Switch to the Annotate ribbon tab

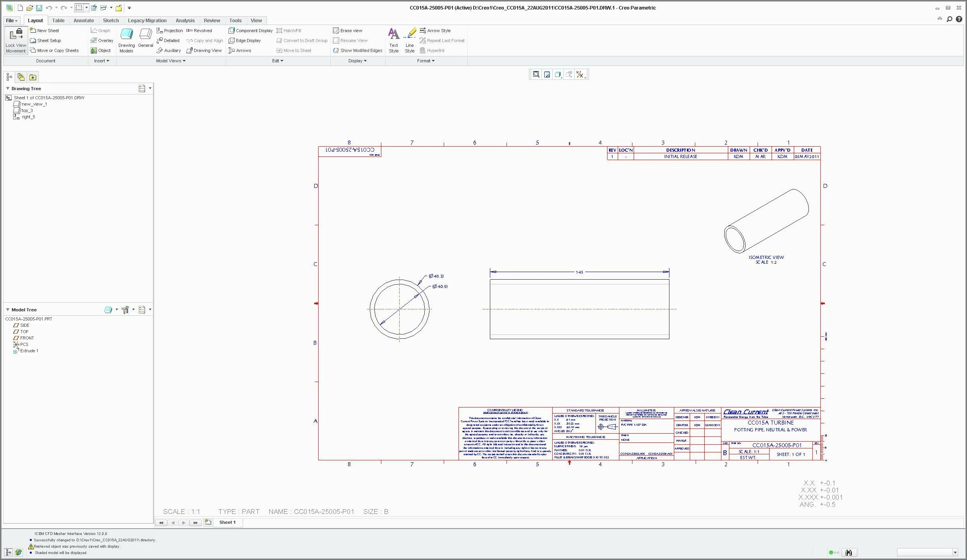[83, 20]
